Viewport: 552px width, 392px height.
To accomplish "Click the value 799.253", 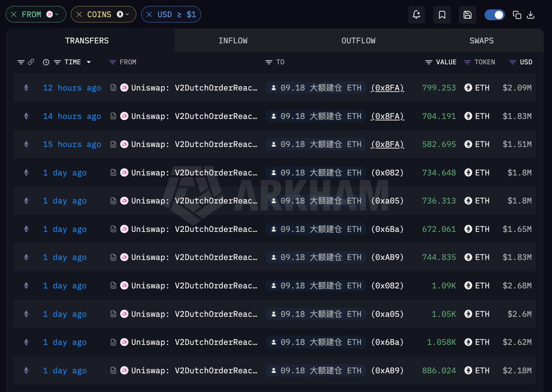I will (439, 88).
